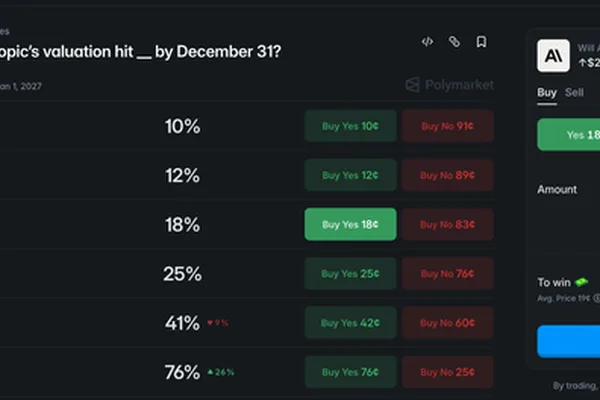Click the embed code icon
600x400 pixels.
[427, 41]
